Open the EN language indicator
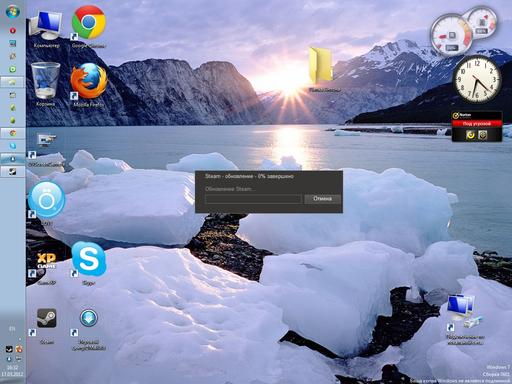The image size is (512, 384). [12, 329]
